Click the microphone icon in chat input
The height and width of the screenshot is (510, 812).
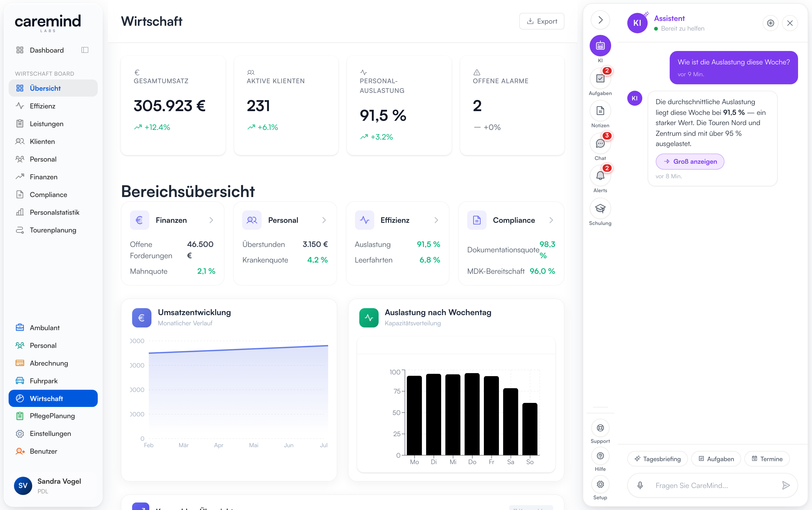pyautogui.click(x=640, y=485)
